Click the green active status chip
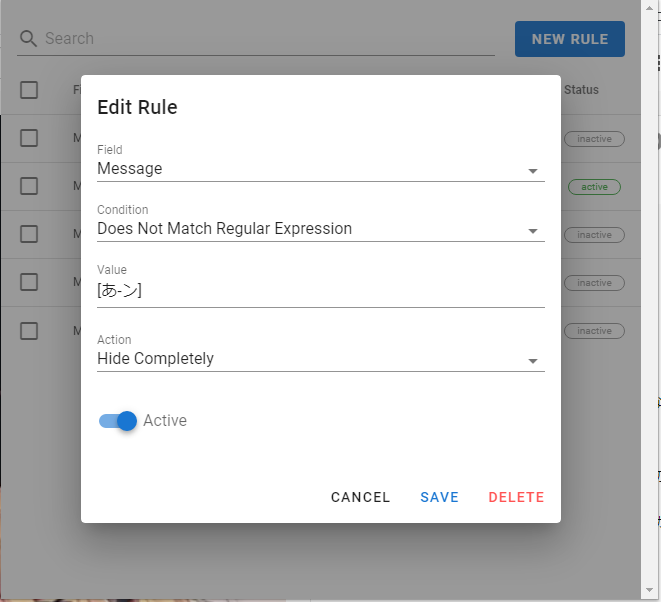 (x=594, y=187)
